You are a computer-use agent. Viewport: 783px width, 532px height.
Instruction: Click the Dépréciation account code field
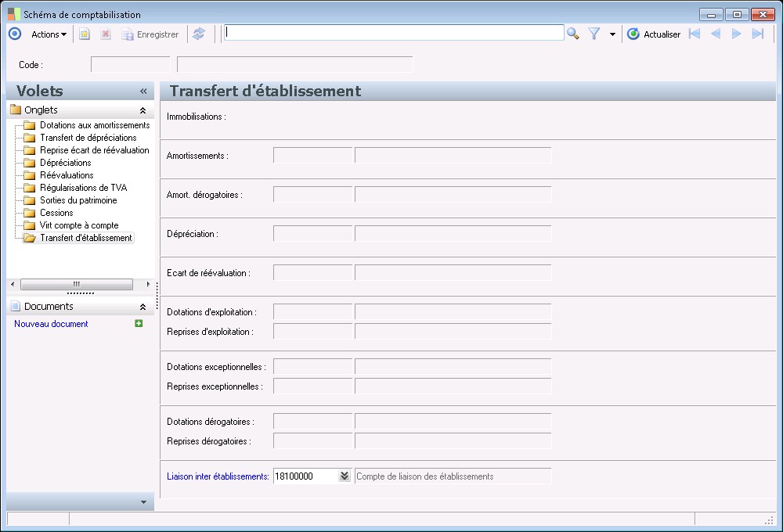click(x=313, y=233)
